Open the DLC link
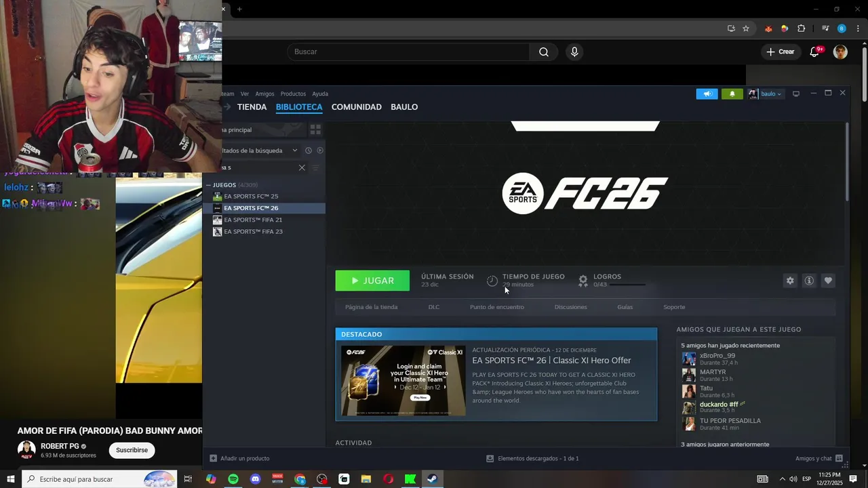 (x=434, y=307)
